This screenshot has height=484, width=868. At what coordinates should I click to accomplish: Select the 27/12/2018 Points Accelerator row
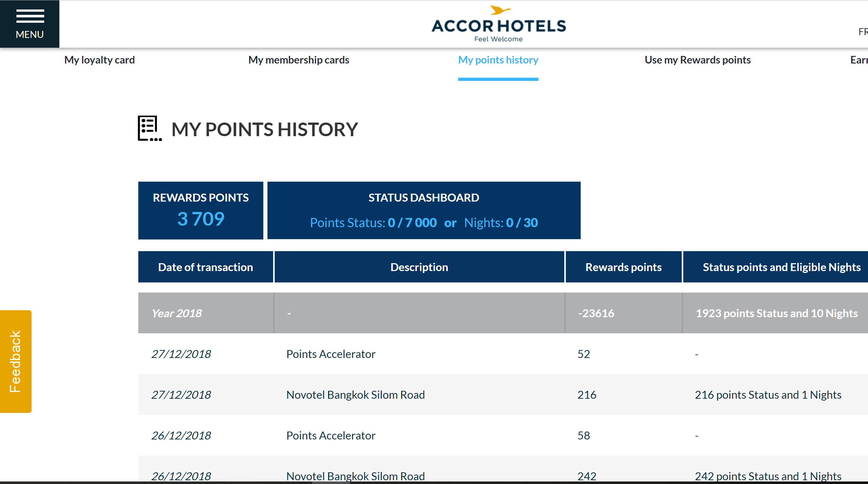pyautogui.click(x=330, y=354)
